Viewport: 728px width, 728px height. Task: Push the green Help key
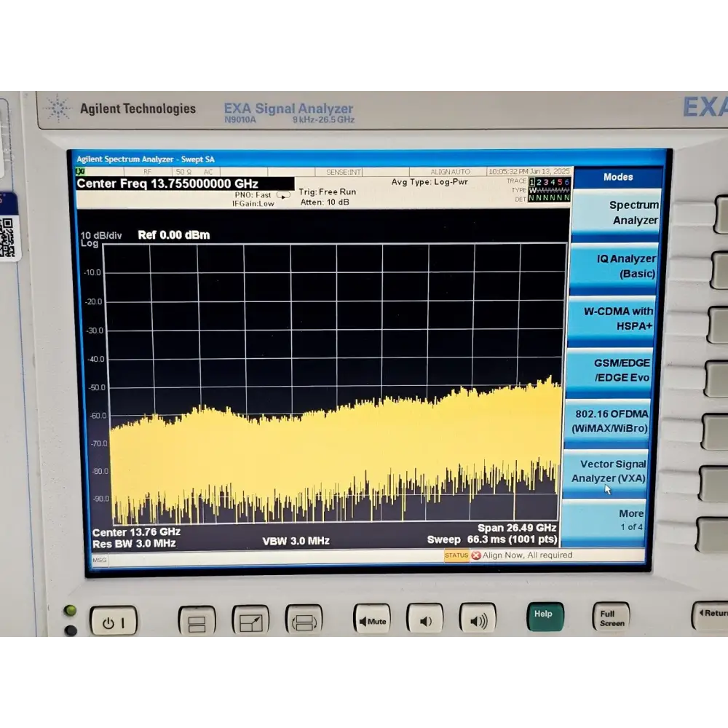click(545, 617)
